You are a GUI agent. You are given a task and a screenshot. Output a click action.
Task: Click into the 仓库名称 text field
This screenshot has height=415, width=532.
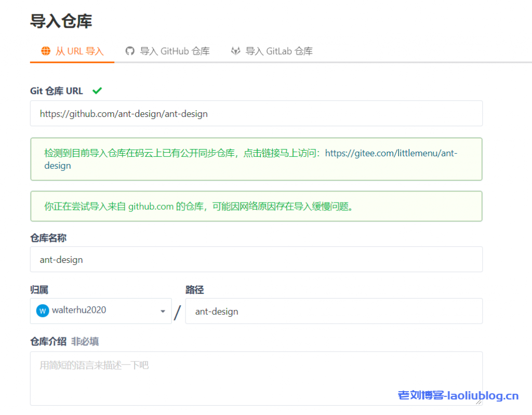(256, 259)
